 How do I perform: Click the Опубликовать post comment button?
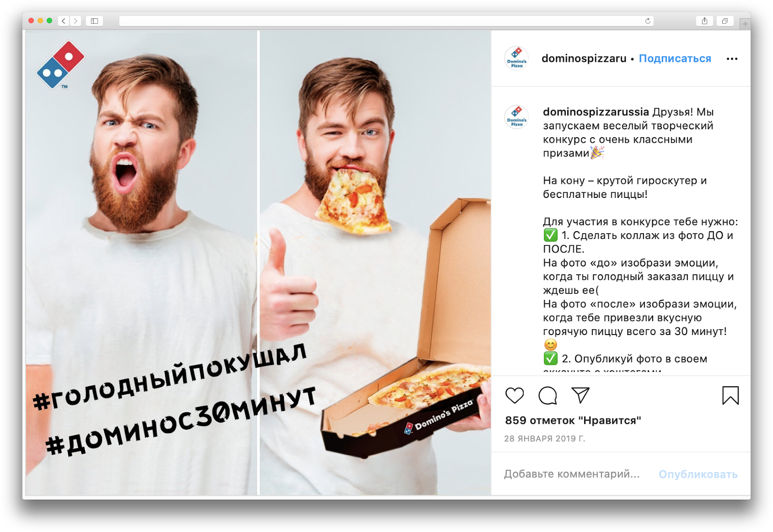click(698, 475)
